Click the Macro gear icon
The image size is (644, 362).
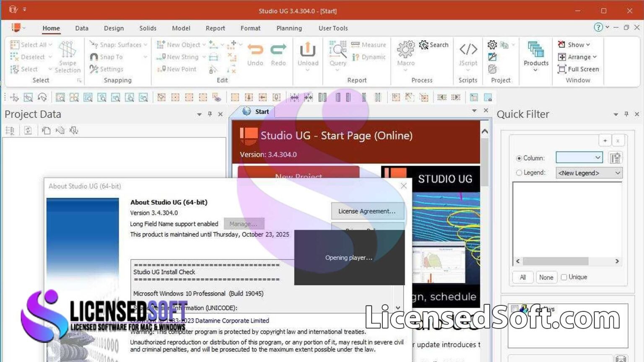(x=405, y=49)
